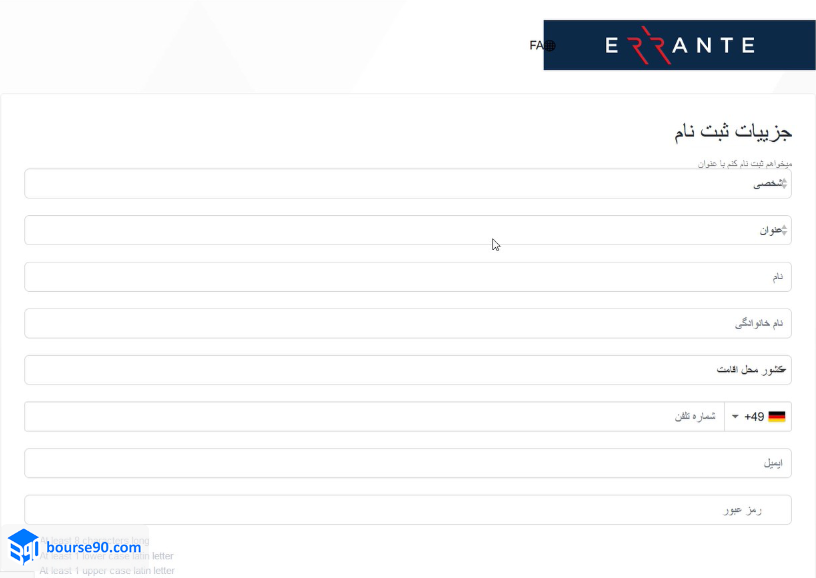Image resolution: width=816 pixels, height=578 pixels.
Task: Click the bourse90 cube logo icon
Action: point(23,547)
